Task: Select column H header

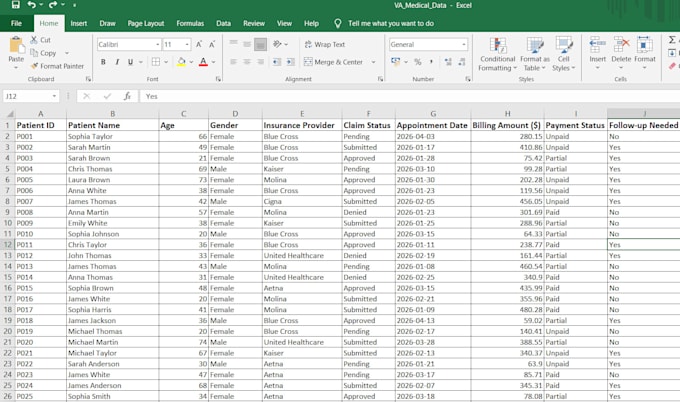Action: pos(507,114)
